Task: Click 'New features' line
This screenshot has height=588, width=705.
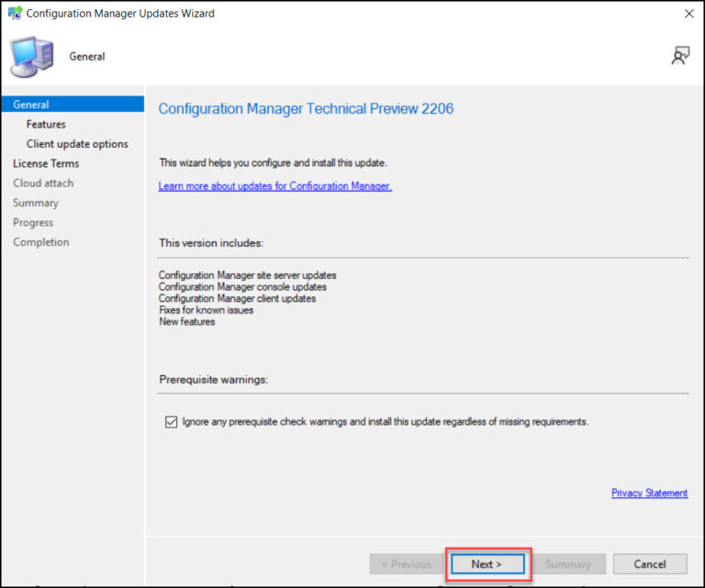Action: click(187, 322)
